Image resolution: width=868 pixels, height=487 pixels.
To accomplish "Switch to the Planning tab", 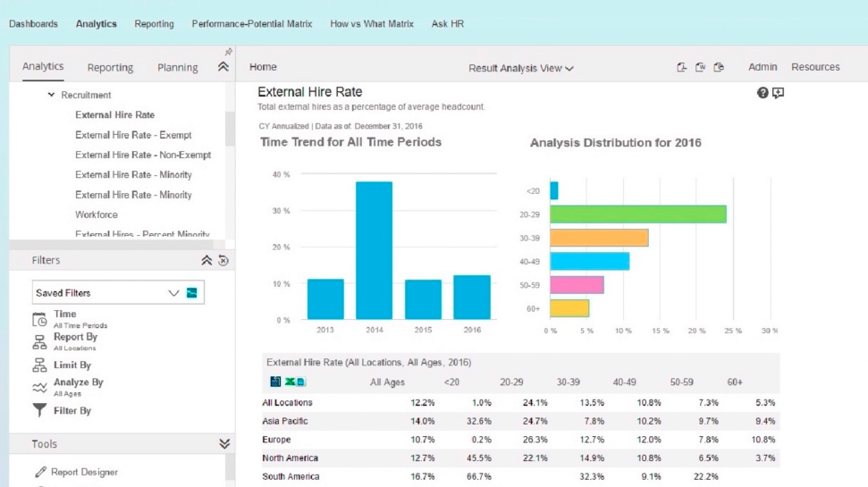I will [x=177, y=68].
